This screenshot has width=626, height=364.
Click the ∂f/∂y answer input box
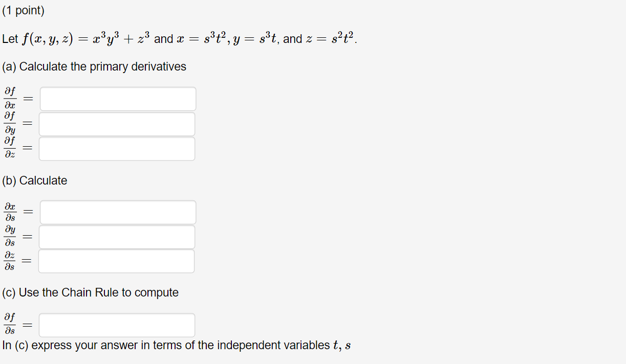118,124
